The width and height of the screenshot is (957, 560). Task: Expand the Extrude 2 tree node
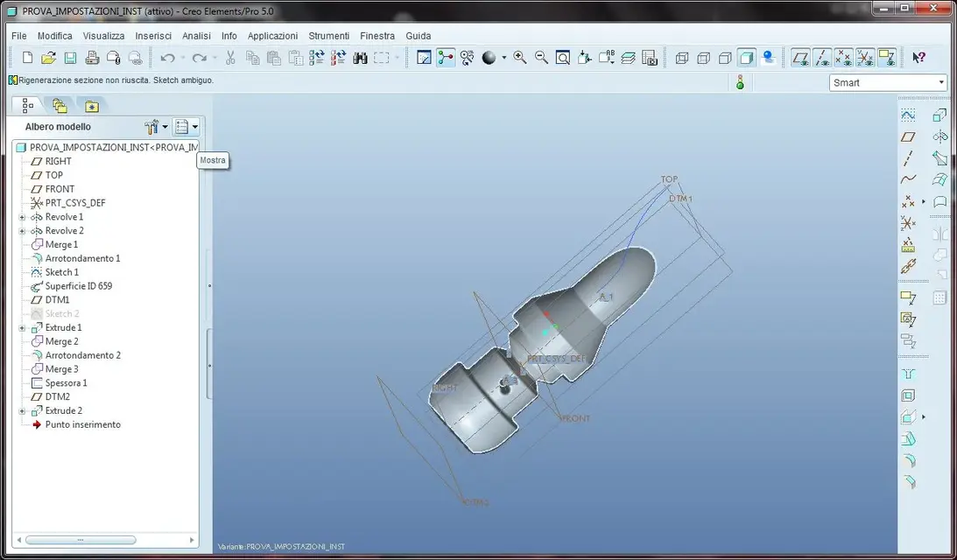tap(22, 411)
